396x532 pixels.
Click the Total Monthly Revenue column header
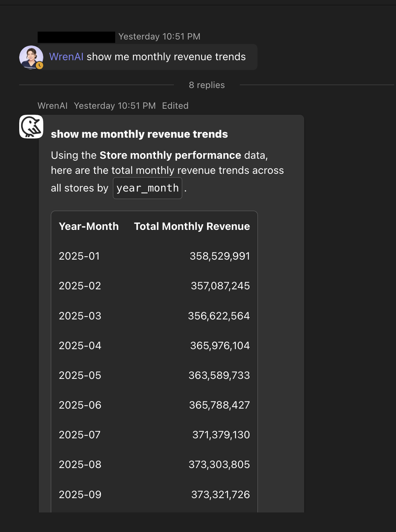(192, 226)
